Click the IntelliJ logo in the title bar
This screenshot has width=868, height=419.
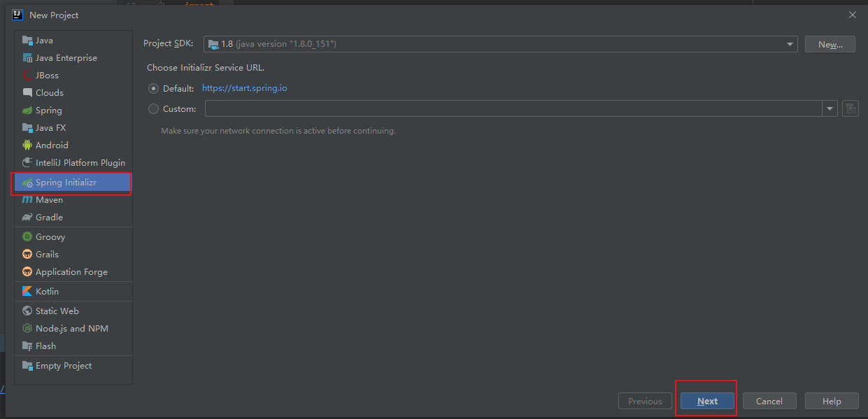pos(17,15)
